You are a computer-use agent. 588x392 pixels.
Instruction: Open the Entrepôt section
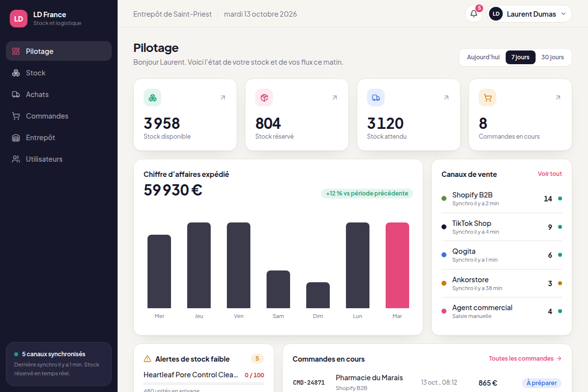pos(59,137)
